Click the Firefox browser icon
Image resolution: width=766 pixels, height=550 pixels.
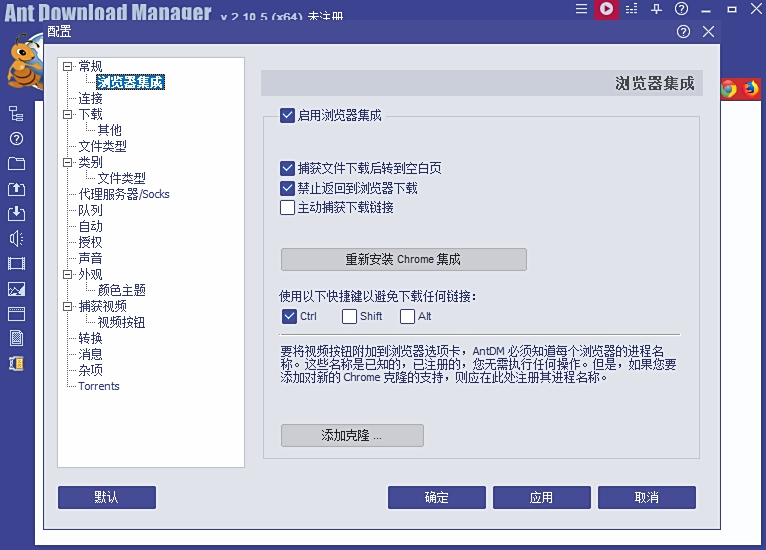[x=751, y=88]
